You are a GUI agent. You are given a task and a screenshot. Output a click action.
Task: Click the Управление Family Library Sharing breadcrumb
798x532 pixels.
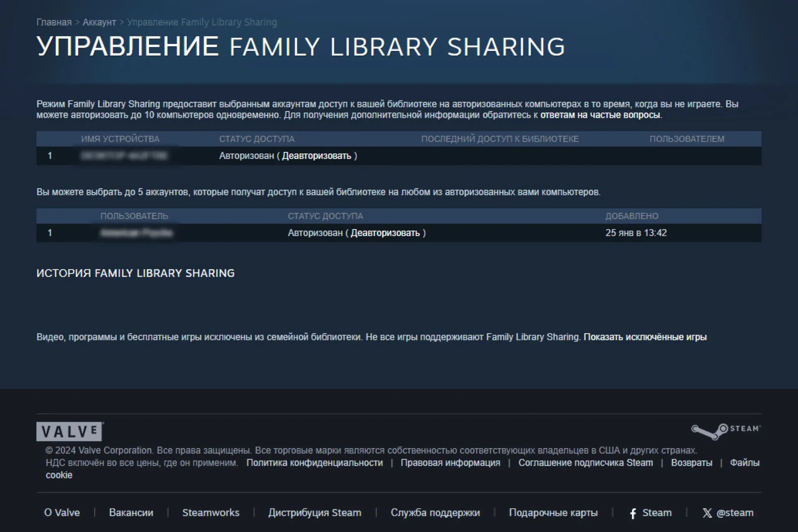click(x=202, y=22)
